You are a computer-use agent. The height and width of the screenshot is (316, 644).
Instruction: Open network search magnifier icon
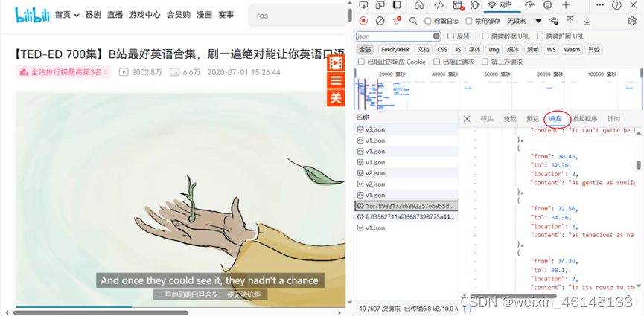(413, 21)
